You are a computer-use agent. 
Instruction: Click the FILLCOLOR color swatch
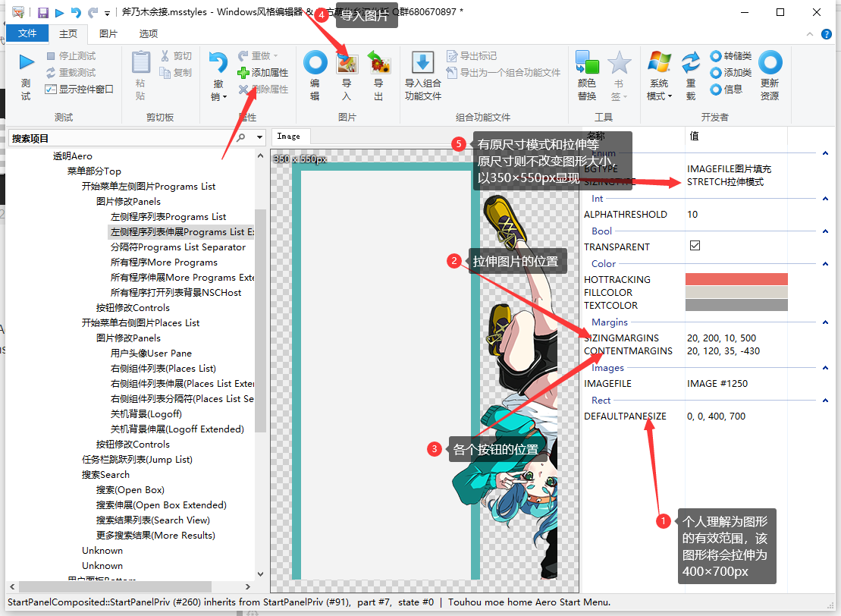pos(736,292)
